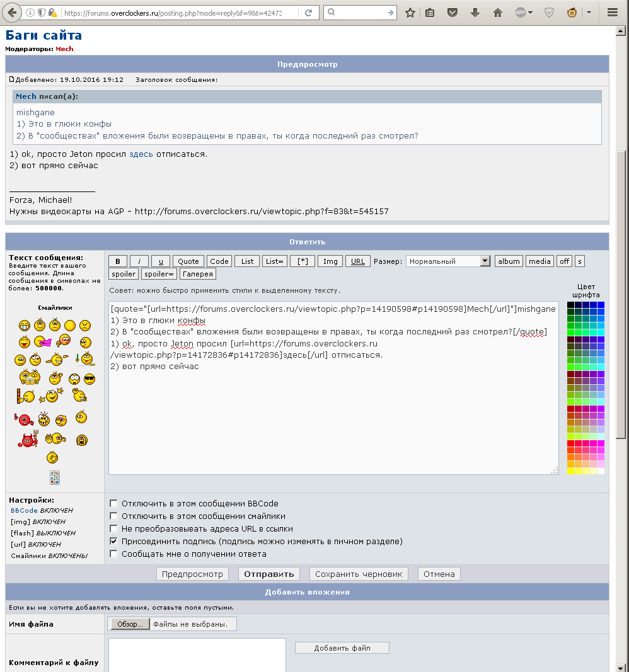Click the Добавить файл button
The height and width of the screenshot is (672, 629).
[342, 648]
